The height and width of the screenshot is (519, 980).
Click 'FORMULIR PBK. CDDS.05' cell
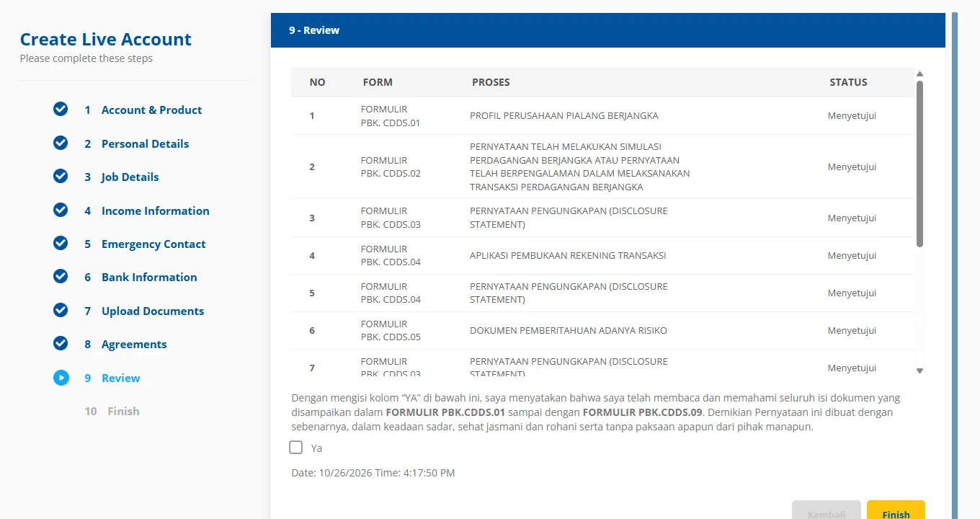[x=391, y=330]
